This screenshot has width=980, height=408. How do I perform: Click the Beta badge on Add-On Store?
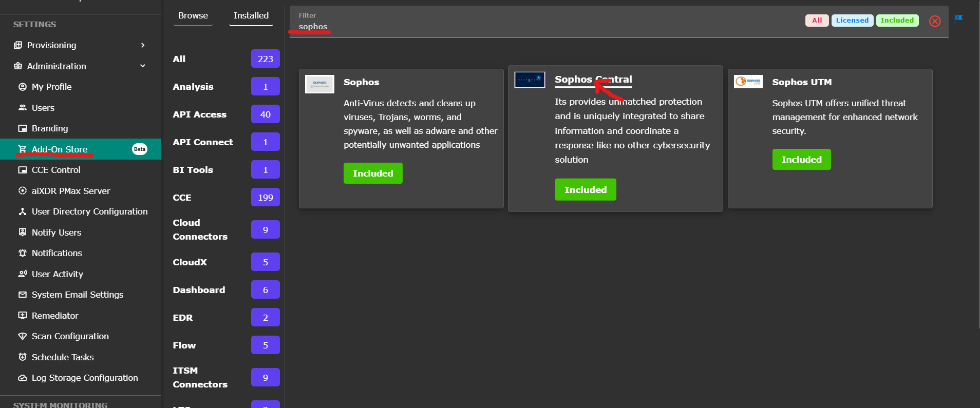point(140,149)
